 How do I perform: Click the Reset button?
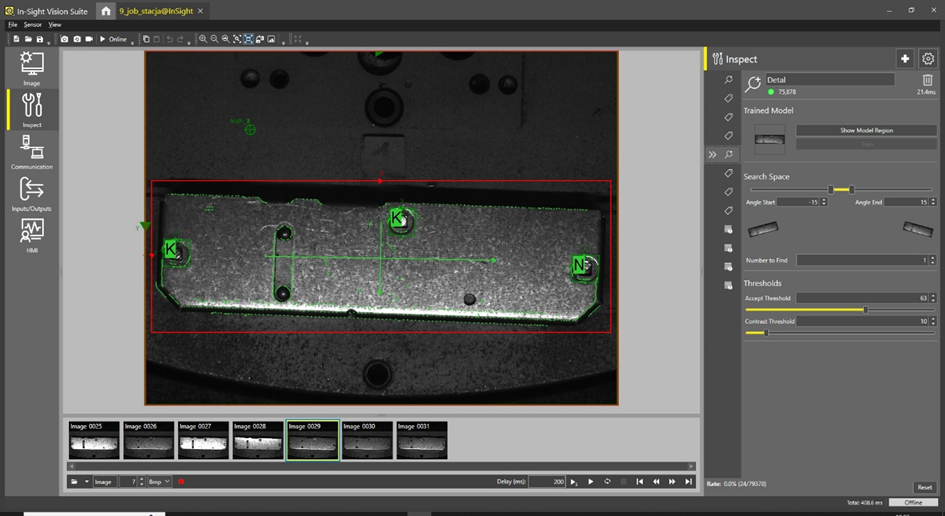click(925, 487)
